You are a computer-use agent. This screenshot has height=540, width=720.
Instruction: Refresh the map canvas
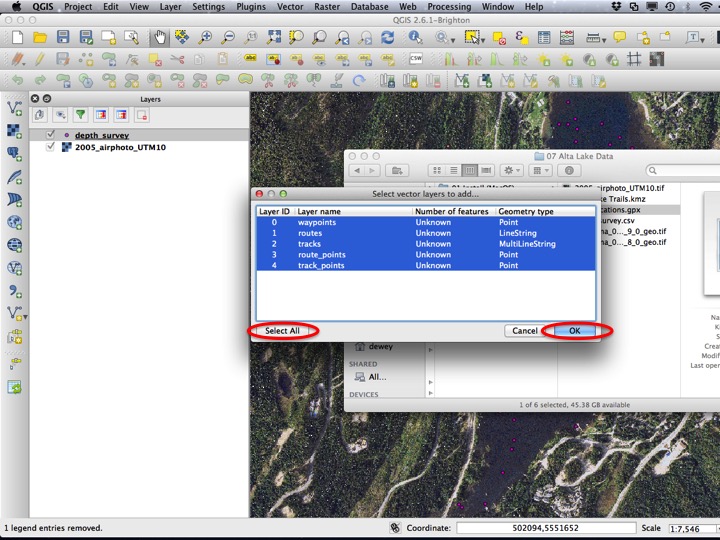click(388, 37)
